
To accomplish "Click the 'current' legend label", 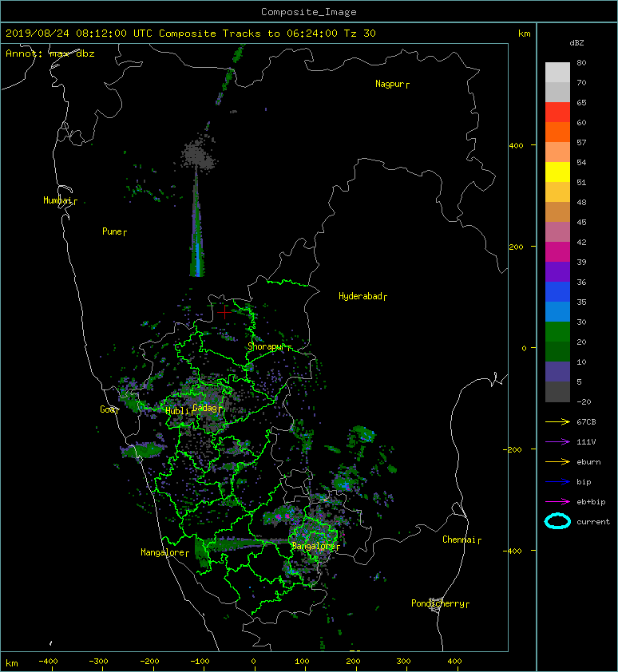I will (x=593, y=522).
